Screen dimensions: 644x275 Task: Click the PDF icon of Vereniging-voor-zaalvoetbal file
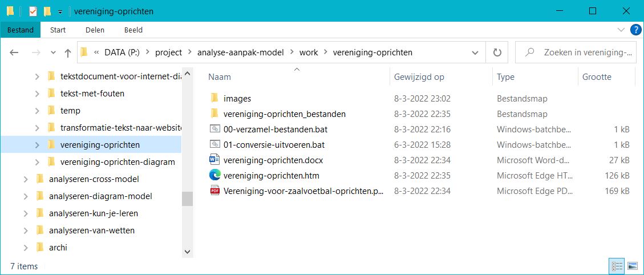pos(214,191)
